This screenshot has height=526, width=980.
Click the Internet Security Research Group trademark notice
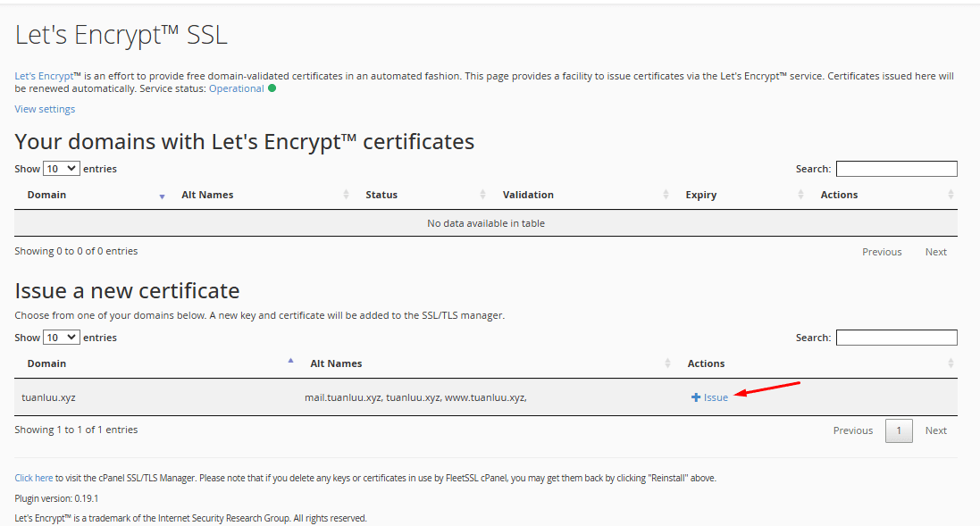tap(190, 518)
